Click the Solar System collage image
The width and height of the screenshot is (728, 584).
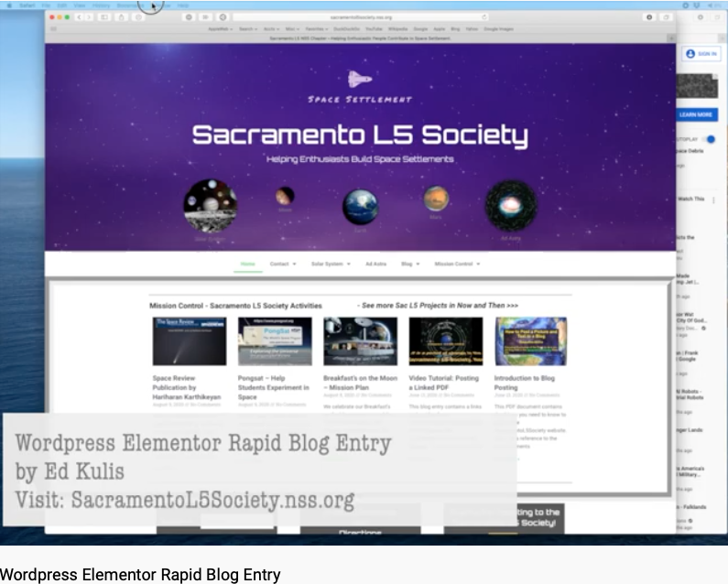click(x=211, y=206)
